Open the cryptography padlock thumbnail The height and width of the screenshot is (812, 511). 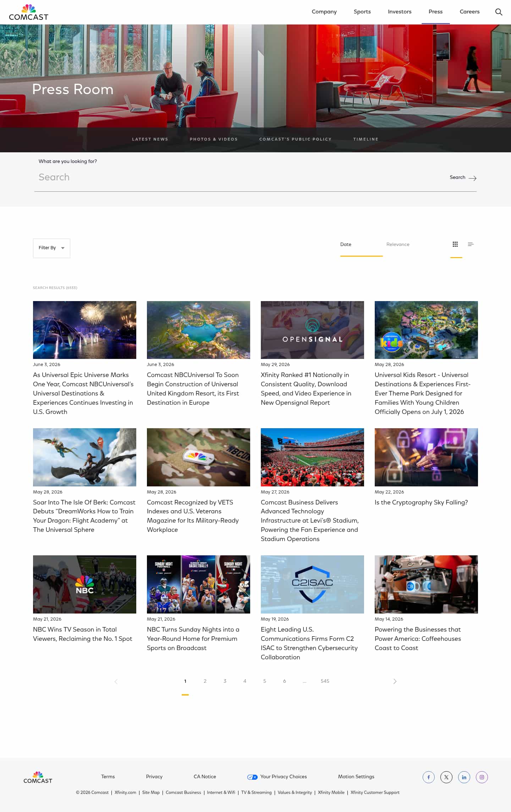pos(426,457)
